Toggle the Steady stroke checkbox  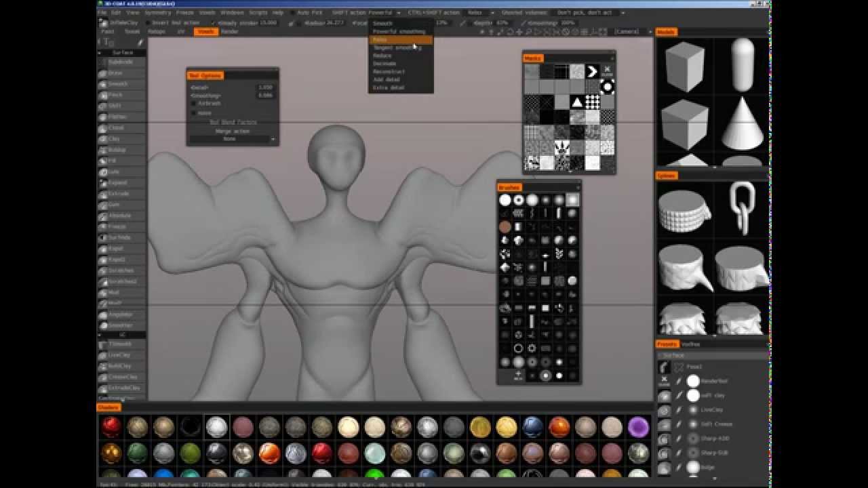[x=213, y=22]
